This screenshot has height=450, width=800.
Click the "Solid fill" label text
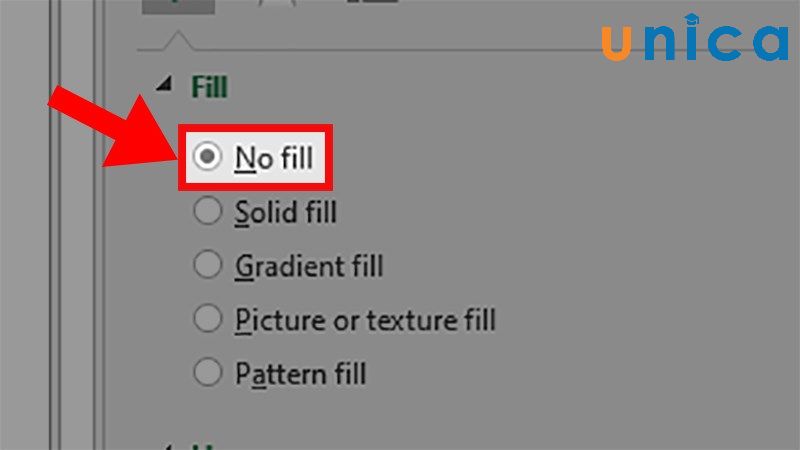pyautogui.click(x=285, y=212)
